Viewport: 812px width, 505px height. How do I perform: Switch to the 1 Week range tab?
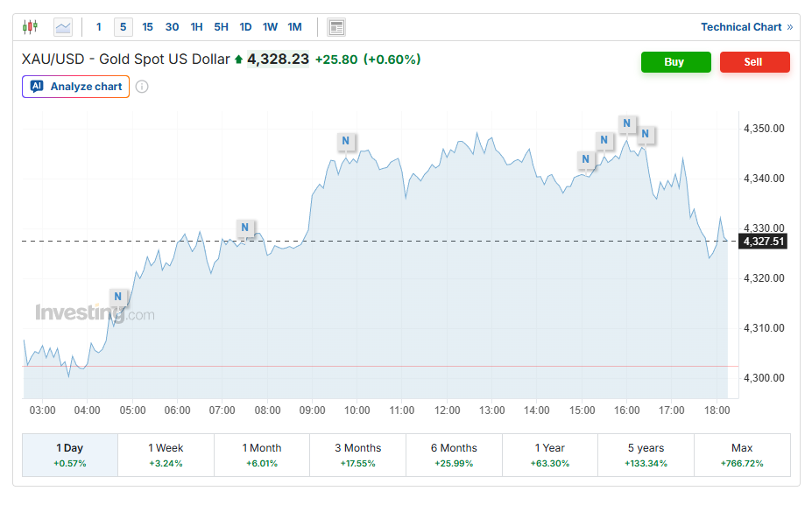(166, 454)
